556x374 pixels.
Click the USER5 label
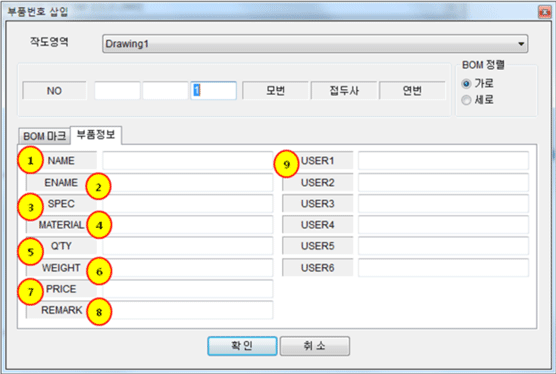tap(318, 246)
